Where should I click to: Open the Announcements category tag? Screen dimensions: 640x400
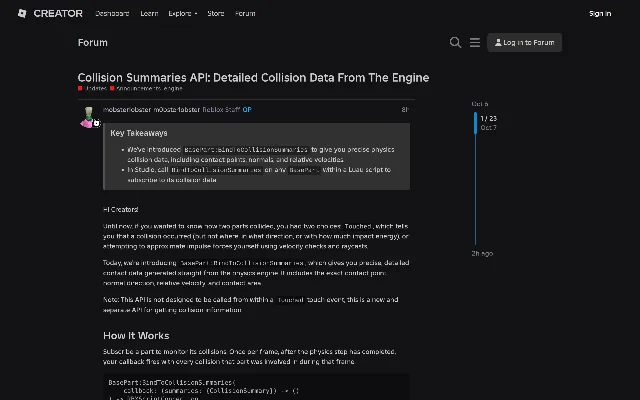[x=136, y=88]
